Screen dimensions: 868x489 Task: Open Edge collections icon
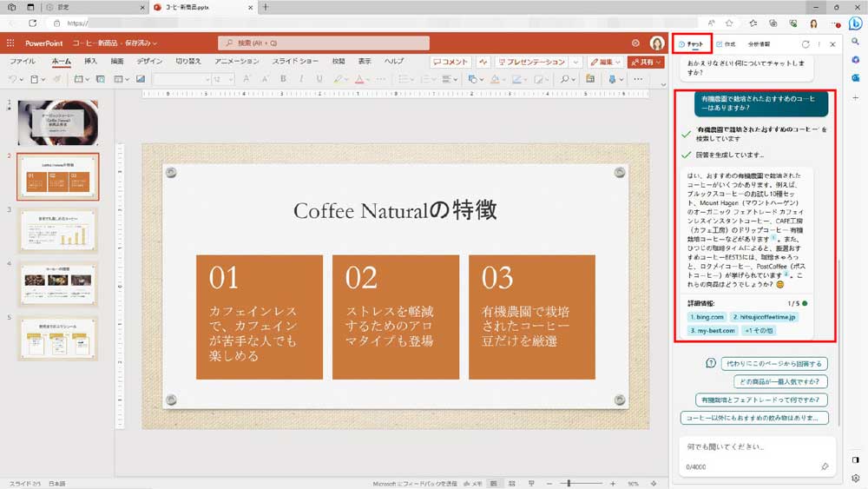773,23
